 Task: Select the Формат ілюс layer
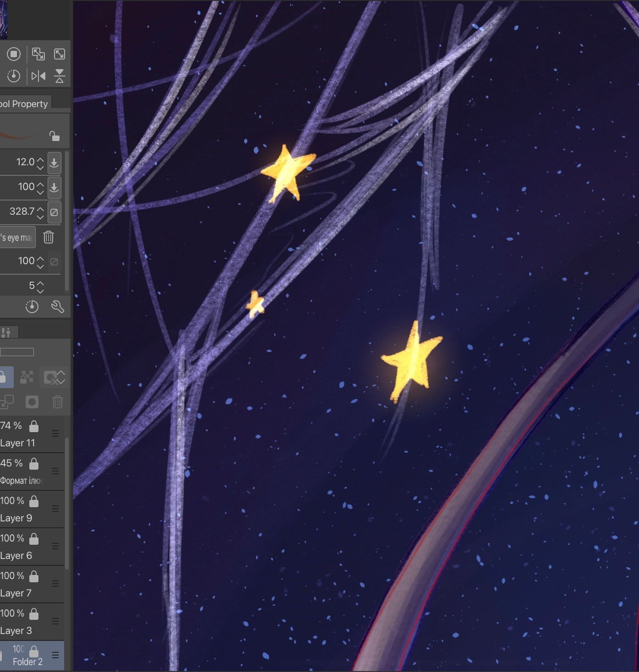coord(32,472)
